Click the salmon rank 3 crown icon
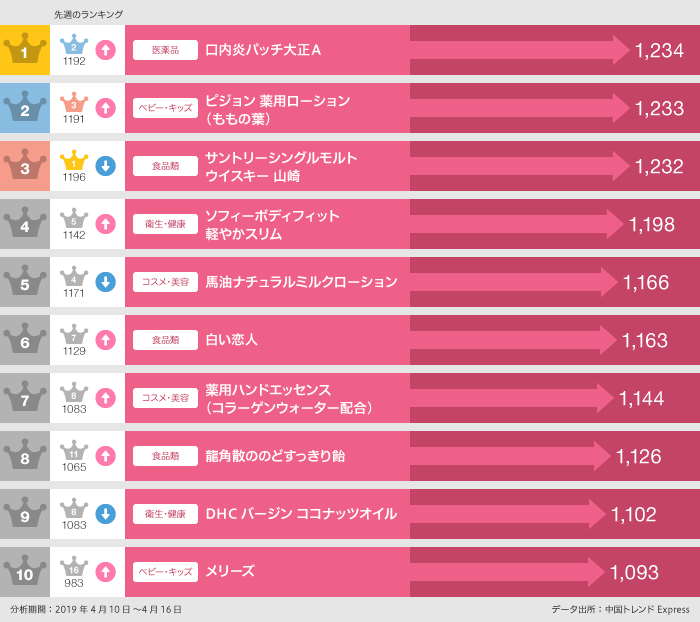Viewport: 700px width, 622px height. point(25,164)
